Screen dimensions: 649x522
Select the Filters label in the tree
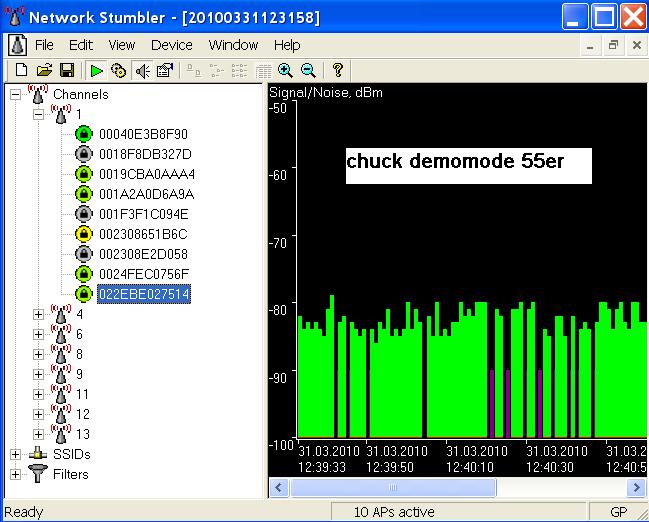[x=71, y=474]
